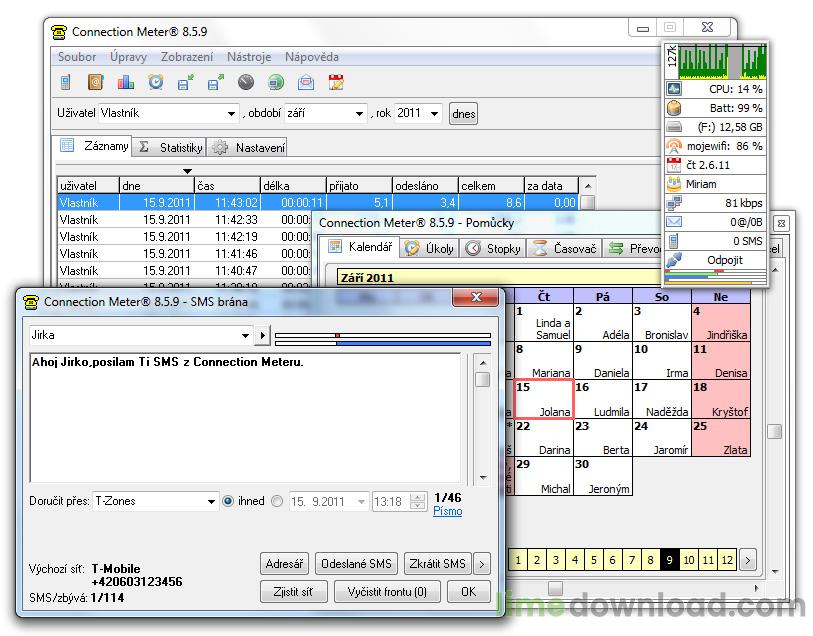Click the SMS message text scrollbar

coord(482,420)
